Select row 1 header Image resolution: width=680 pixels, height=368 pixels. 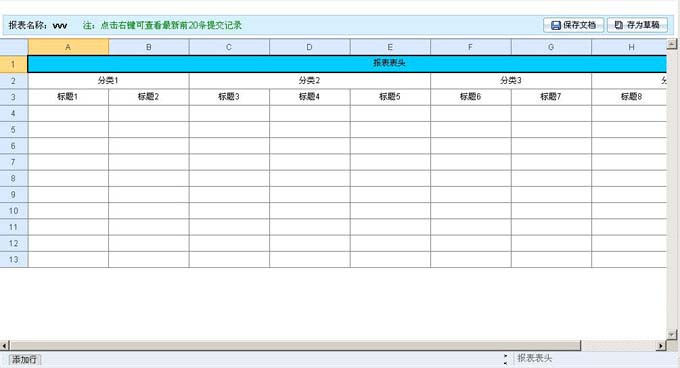13,64
